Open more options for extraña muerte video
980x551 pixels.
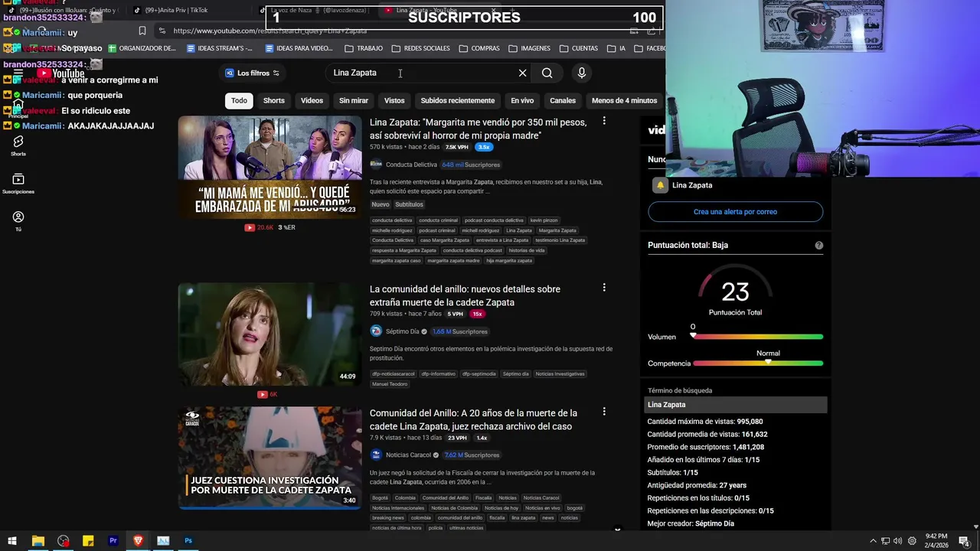click(604, 288)
